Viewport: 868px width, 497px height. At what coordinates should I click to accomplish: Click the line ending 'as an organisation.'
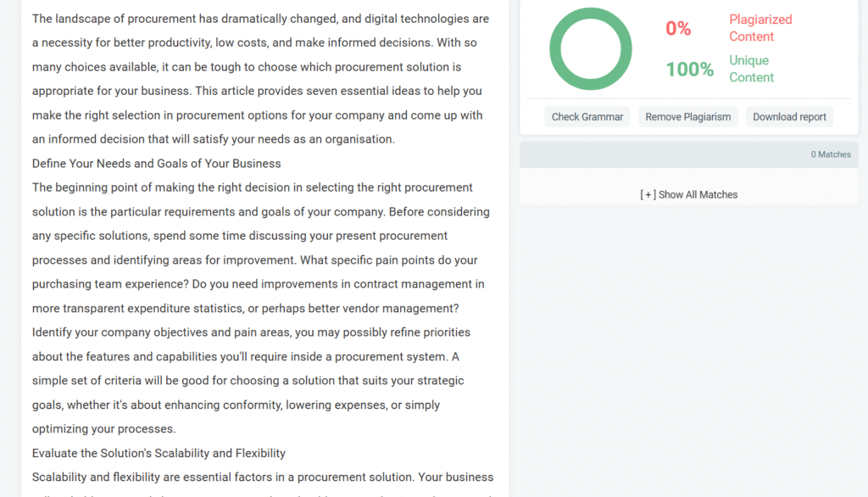[x=214, y=139]
